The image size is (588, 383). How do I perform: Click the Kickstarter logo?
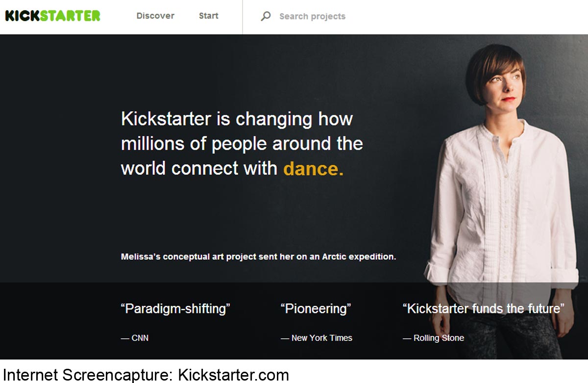point(52,16)
